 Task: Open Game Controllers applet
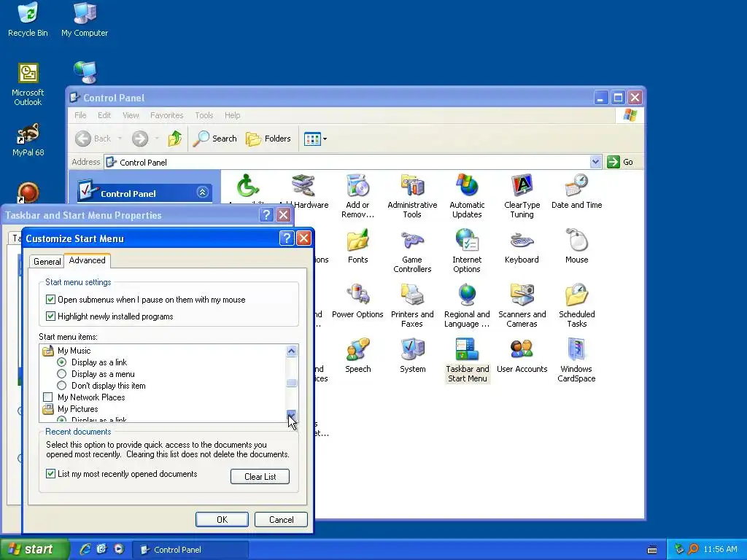412,251
